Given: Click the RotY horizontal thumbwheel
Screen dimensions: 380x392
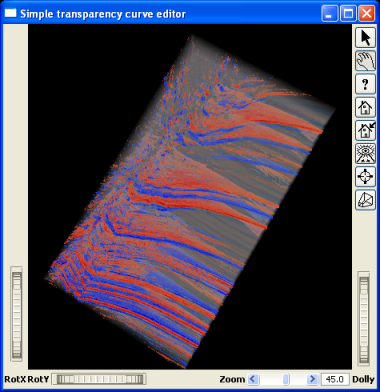Looking at the screenshot, I should coord(100,379).
